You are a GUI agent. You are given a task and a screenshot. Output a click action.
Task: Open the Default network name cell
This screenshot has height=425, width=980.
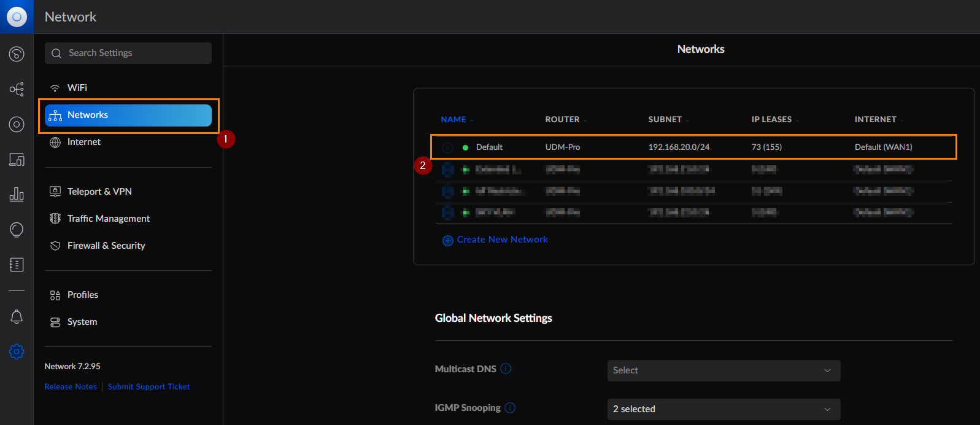[x=489, y=147]
